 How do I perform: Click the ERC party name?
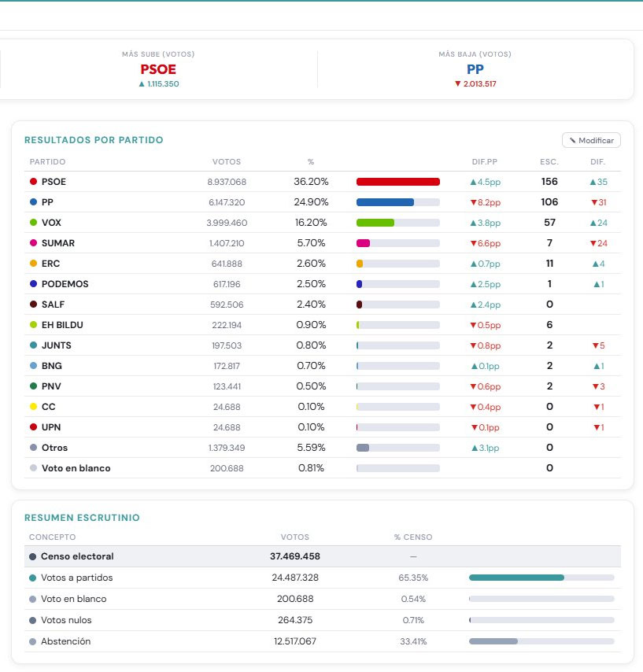(50, 264)
